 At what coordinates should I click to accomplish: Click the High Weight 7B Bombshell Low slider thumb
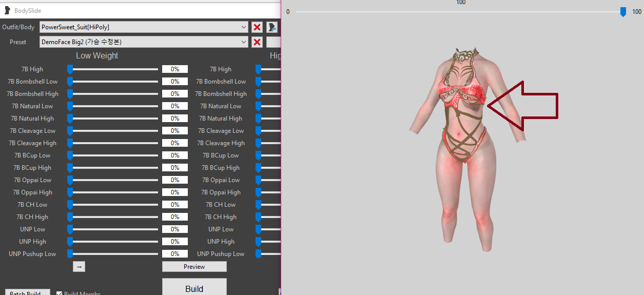(x=259, y=82)
